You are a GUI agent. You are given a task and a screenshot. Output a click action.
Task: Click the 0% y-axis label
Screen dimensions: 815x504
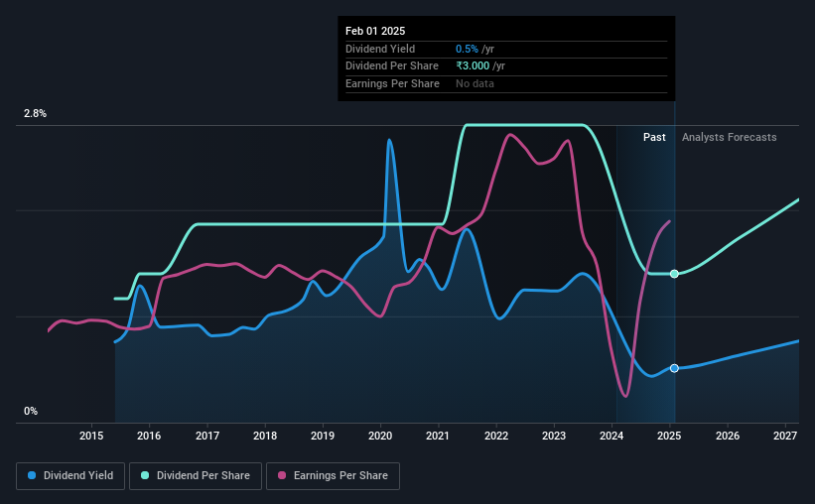[31, 411]
